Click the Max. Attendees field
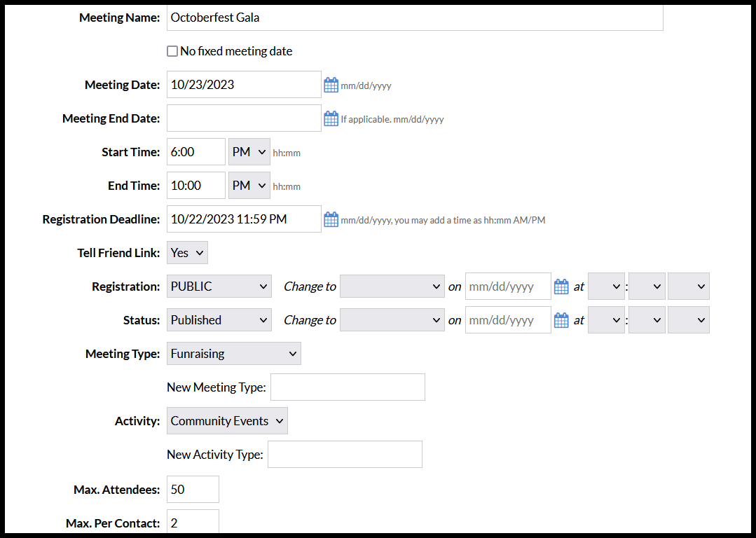756x538 pixels. pyautogui.click(x=193, y=489)
